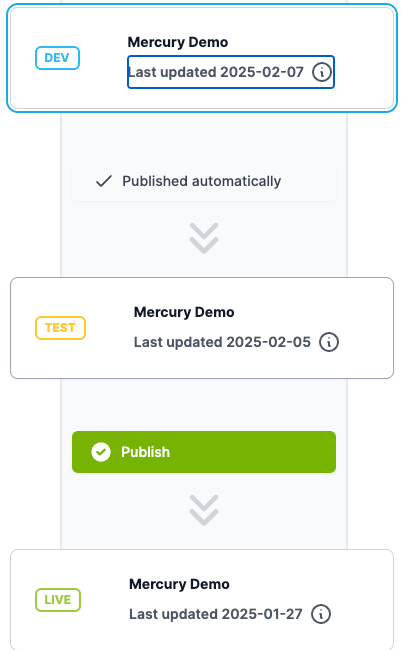The height and width of the screenshot is (650, 402).
Task: Click info icon beside 2025-02-07 date
Action: [322, 72]
